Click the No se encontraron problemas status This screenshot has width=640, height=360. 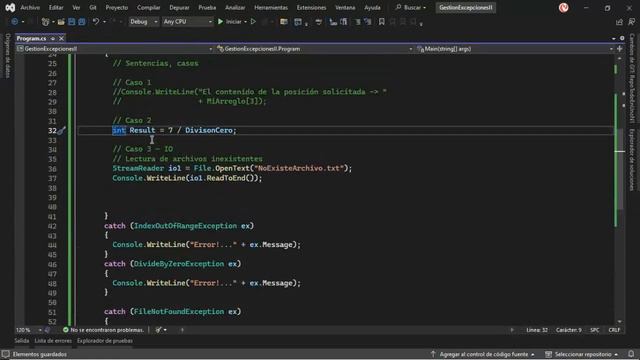107,330
